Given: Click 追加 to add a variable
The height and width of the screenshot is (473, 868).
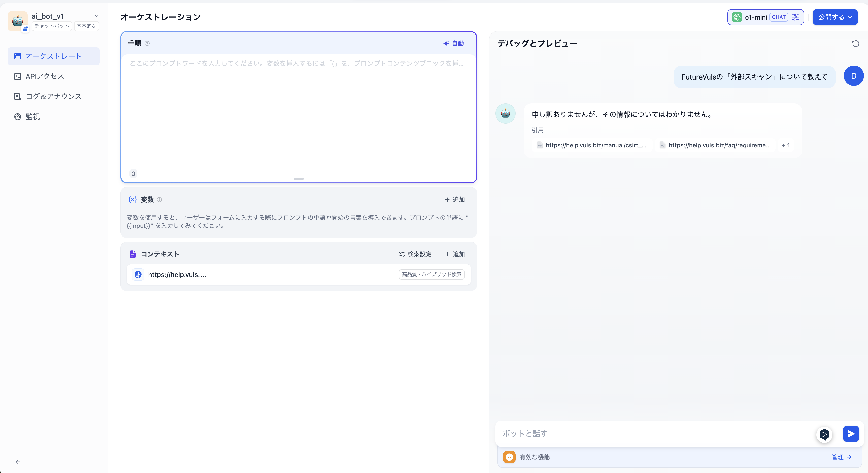Looking at the screenshot, I should click(455, 199).
